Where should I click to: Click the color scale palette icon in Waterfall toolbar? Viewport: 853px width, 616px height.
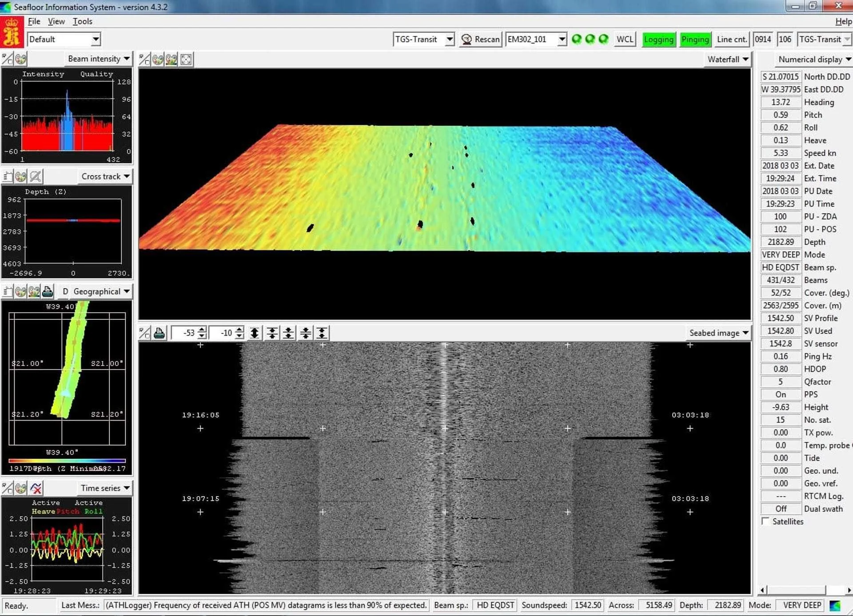(171, 60)
